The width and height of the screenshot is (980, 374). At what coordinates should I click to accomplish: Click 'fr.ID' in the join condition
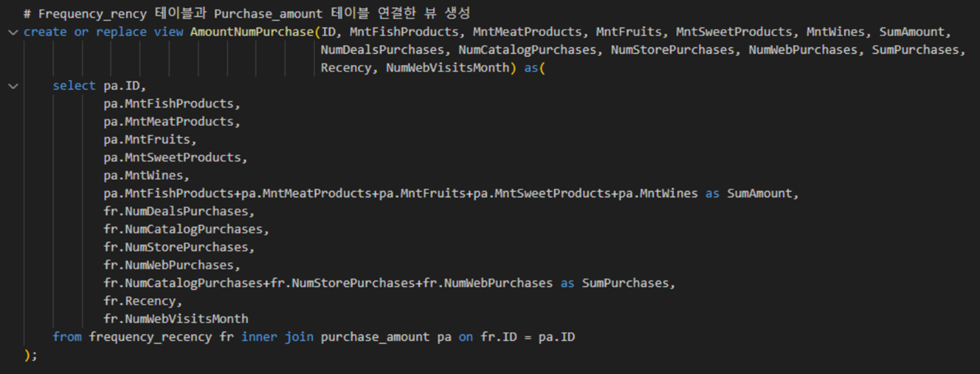click(498, 337)
